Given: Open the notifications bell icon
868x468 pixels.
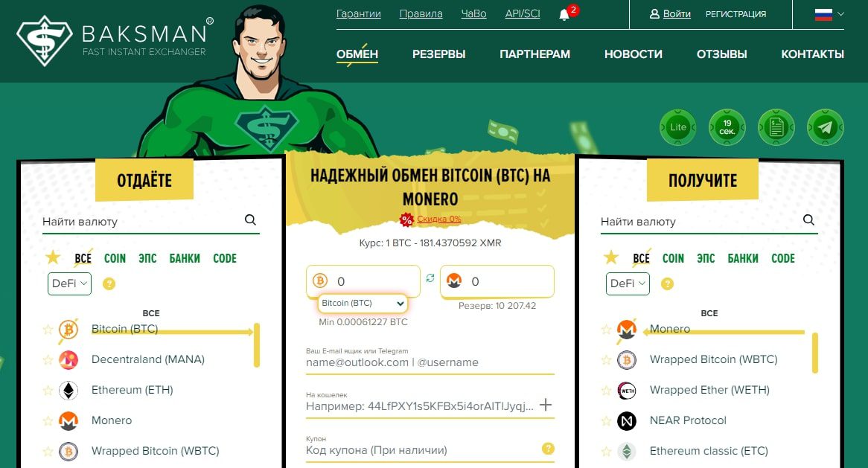Looking at the screenshot, I should click(x=564, y=15).
